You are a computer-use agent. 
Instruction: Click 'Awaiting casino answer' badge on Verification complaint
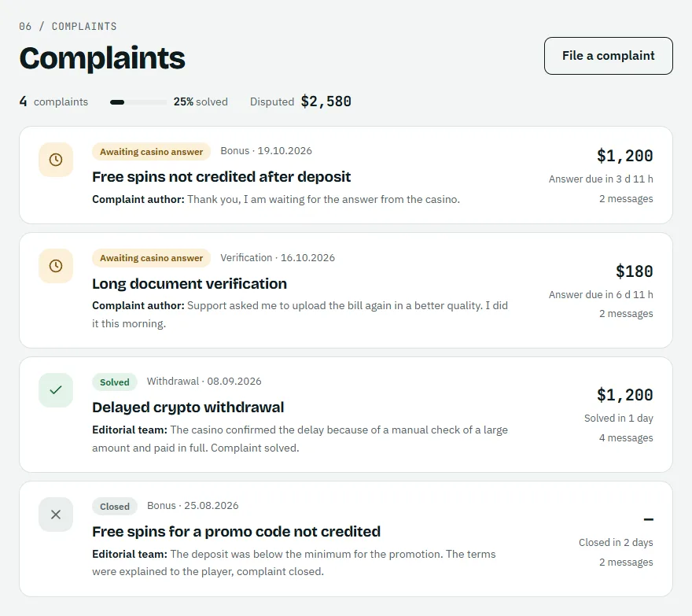pyautogui.click(x=151, y=258)
